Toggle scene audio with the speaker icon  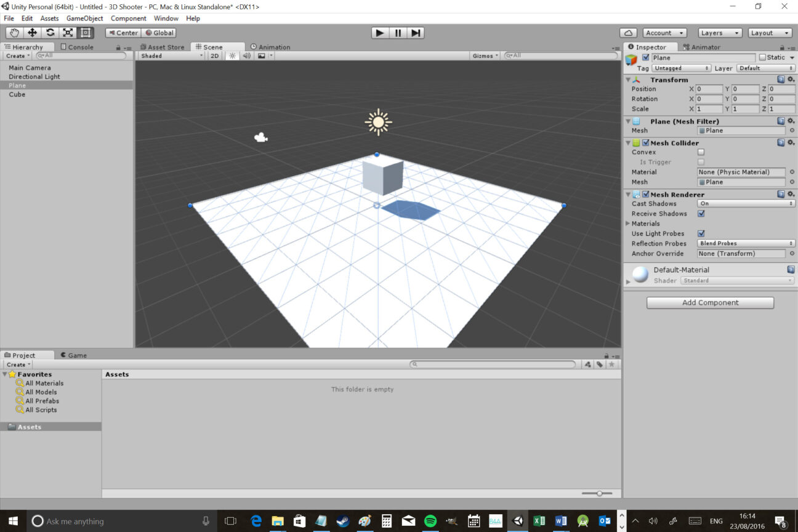(246, 55)
